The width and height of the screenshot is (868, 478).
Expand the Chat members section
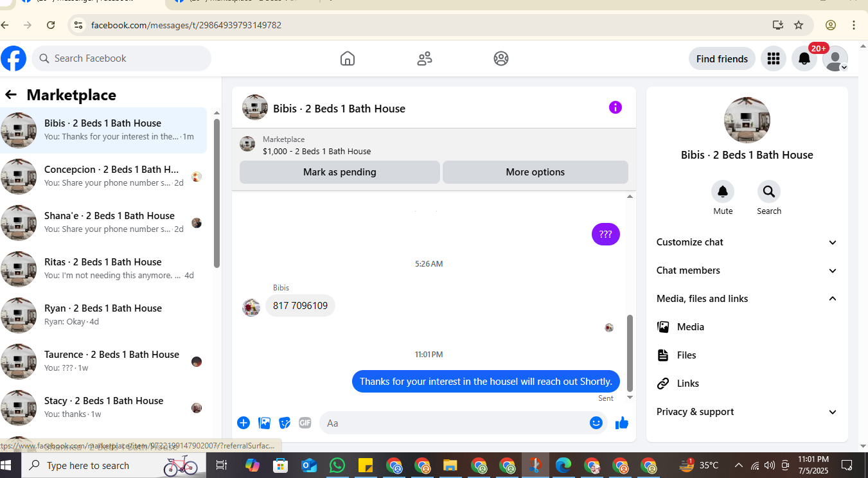747,270
